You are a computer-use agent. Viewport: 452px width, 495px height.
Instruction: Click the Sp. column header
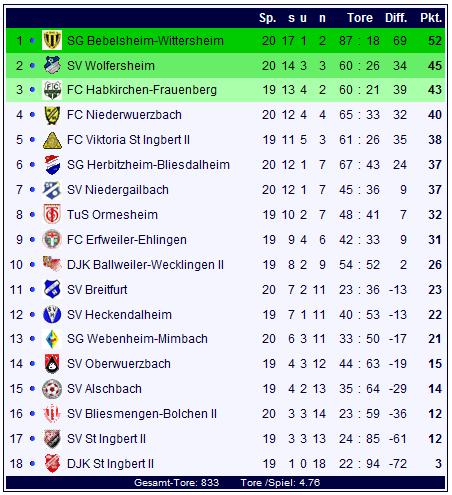point(267,18)
